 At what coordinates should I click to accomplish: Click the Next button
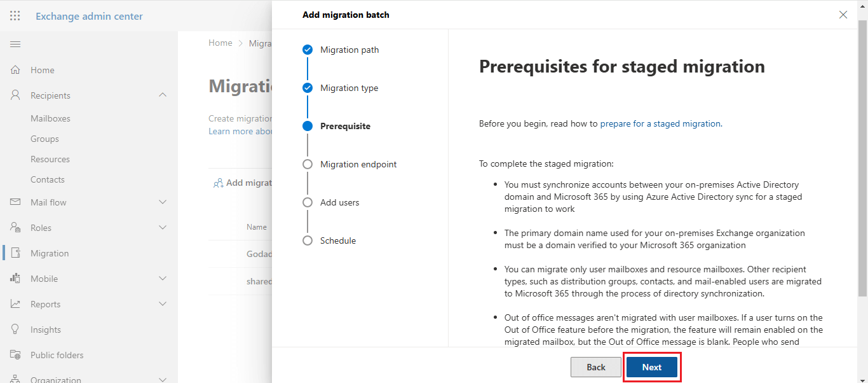(651, 367)
